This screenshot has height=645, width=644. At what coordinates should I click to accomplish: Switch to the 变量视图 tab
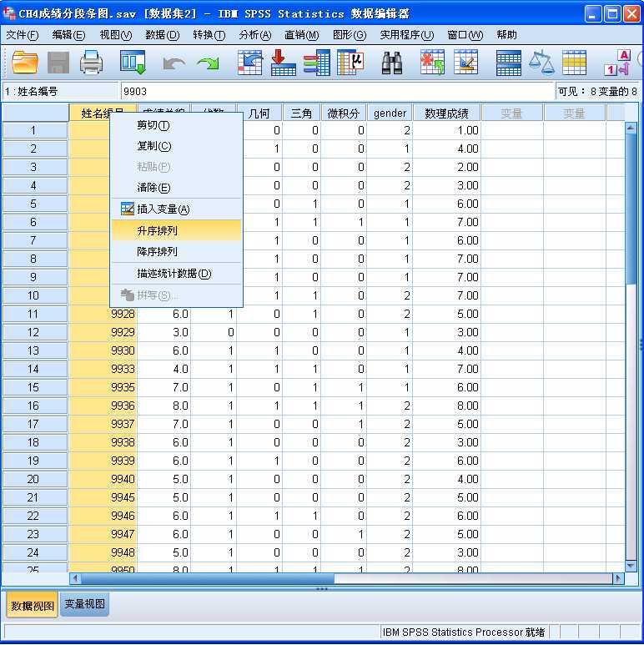click(85, 604)
